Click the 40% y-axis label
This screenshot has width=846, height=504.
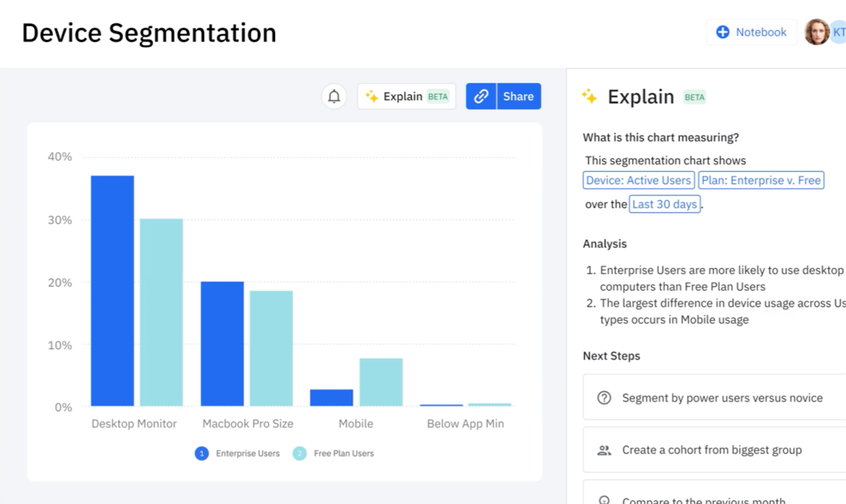60,157
